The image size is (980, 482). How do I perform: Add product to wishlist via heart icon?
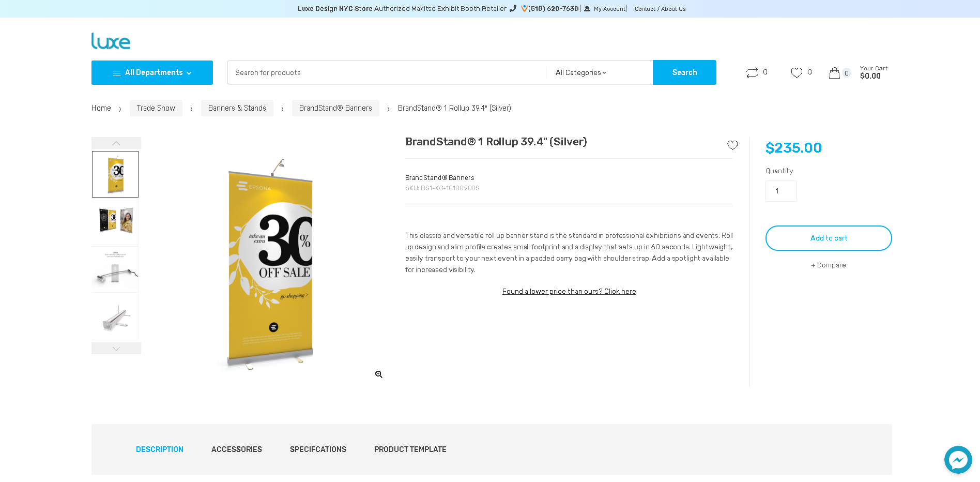[732, 145]
